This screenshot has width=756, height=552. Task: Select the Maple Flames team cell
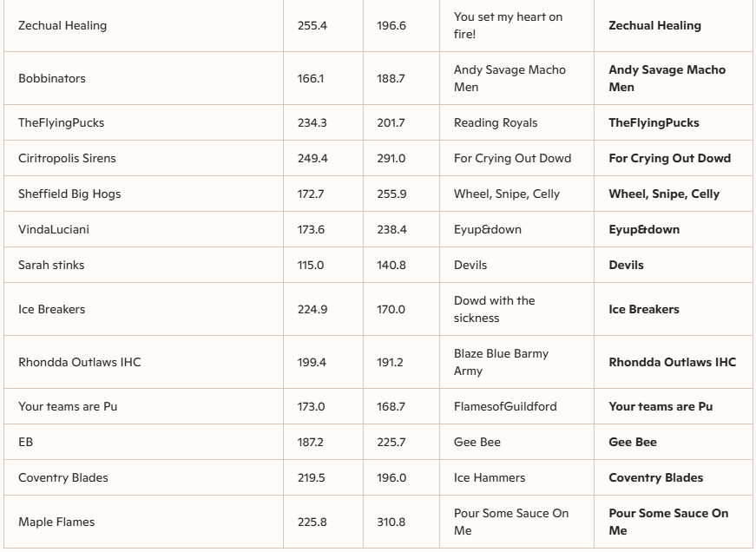coord(56,522)
